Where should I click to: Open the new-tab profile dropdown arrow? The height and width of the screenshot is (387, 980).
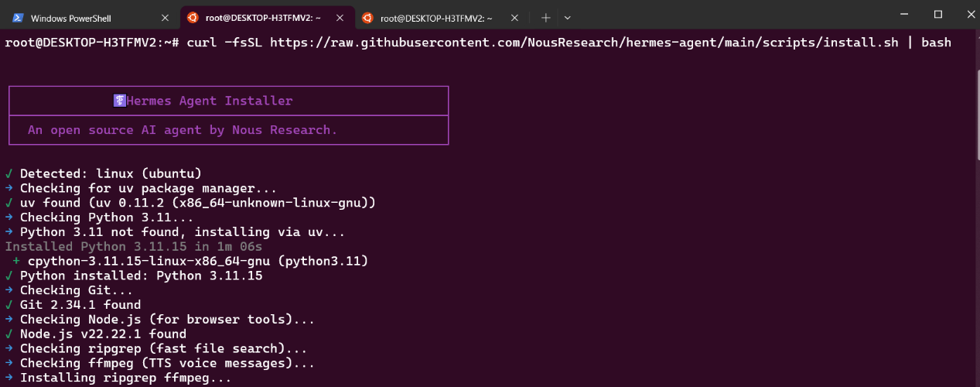[x=568, y=17]
